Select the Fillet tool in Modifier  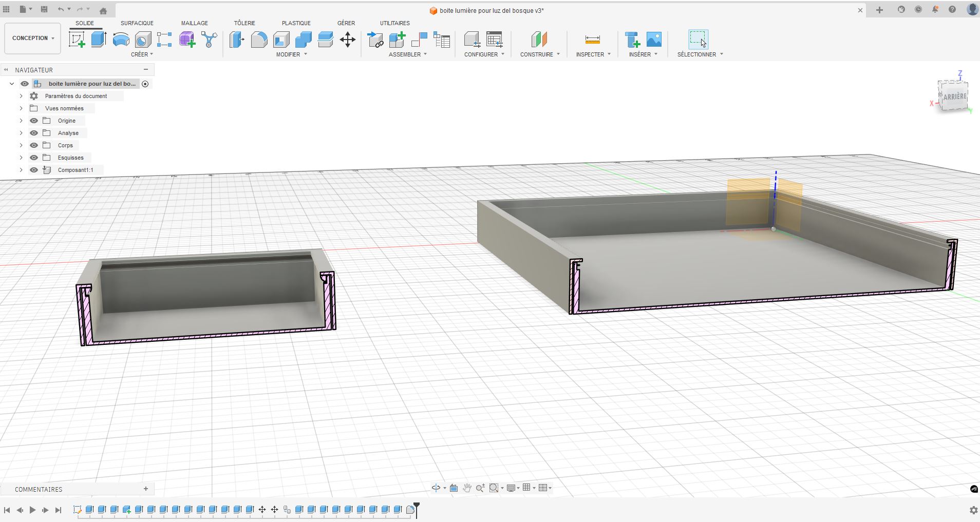tap(259, 40)
